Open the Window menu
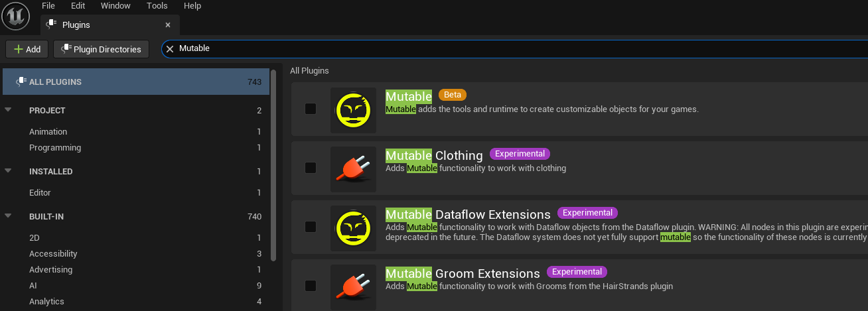Image resolution: width=868 pixels, height=311 pixels. point(115,6)
